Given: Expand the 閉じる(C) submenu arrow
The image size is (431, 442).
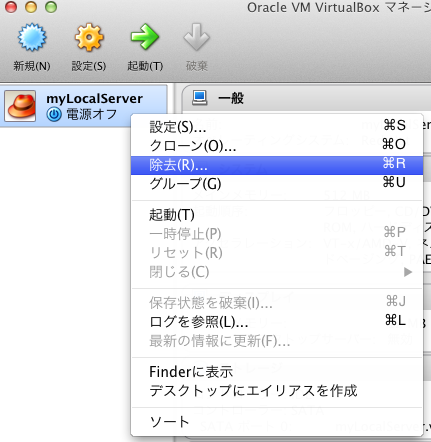Looking at the screenshot, I should pyautogui.click(x=408, y=272).
